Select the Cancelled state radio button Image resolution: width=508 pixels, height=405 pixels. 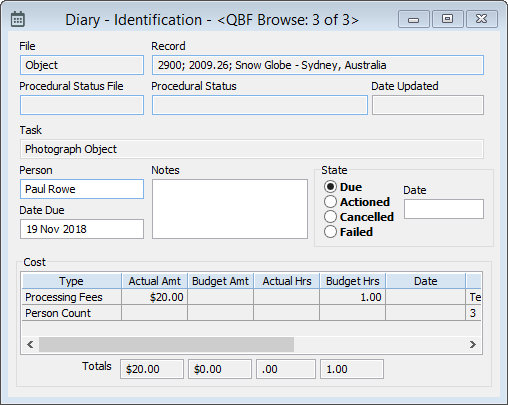(x=330, y=217)
